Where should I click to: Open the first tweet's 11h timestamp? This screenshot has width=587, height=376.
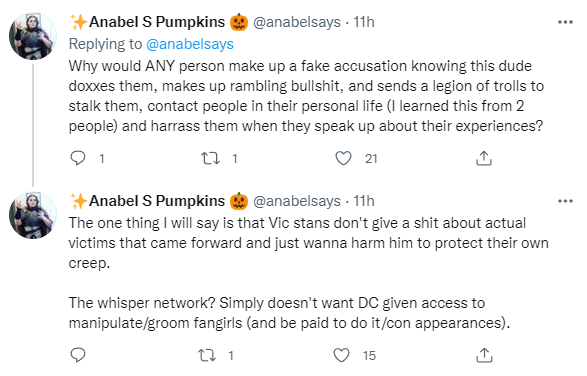pyautogui.click(x=364, y=22)
